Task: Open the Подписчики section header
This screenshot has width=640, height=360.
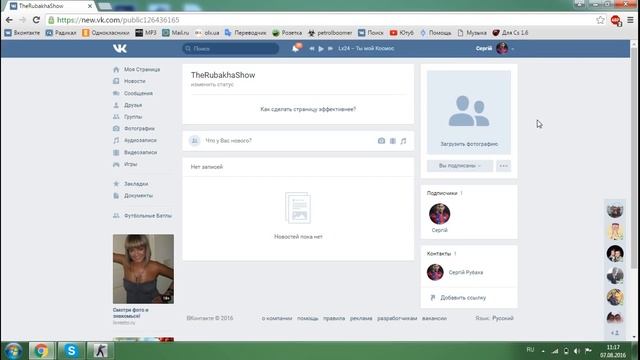Action: [x=442, y=193]
